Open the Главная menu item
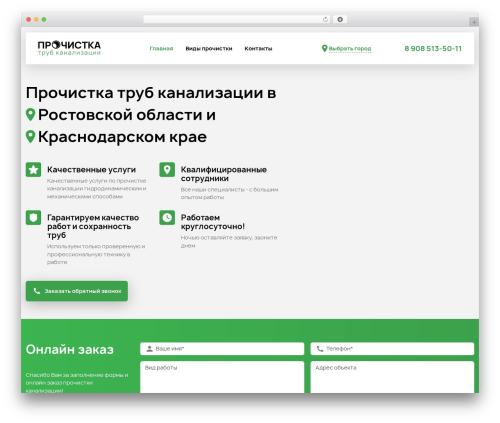 click(161, 49)
